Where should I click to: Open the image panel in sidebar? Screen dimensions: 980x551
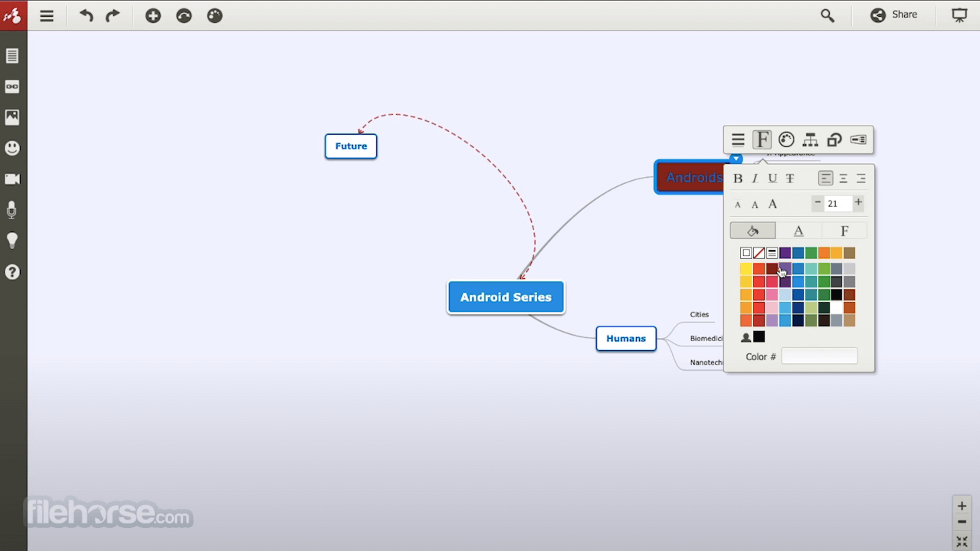12,117
